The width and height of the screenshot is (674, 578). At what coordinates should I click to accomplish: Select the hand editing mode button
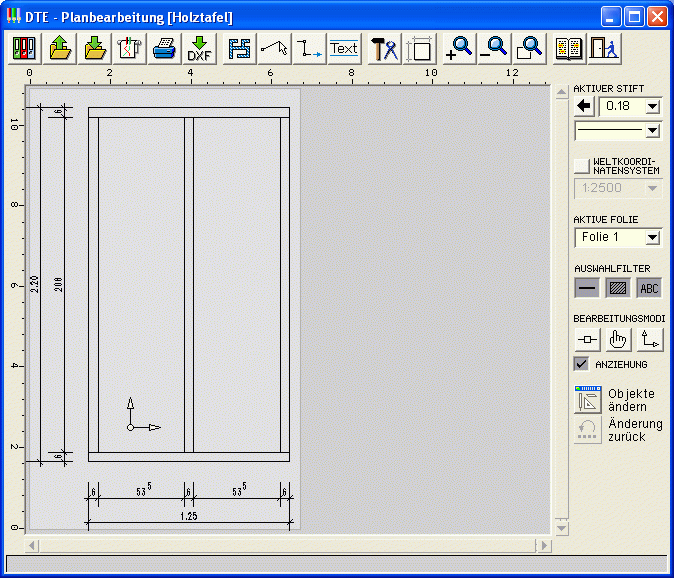(x=619, y=340)
